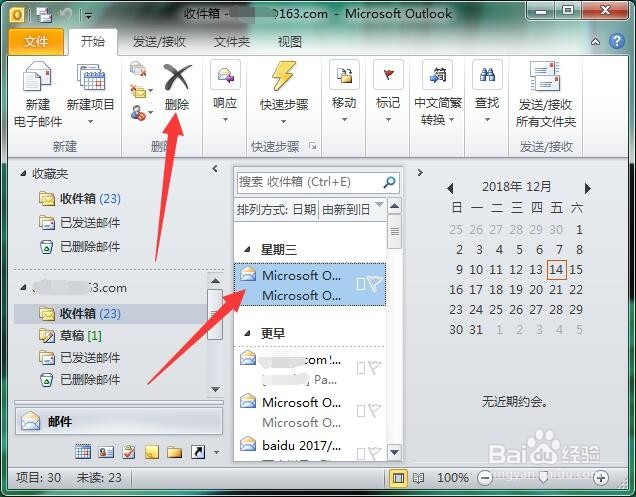Click the Help question mark icon
Screen dimensions: 636x497
pyautogui.click(x=617, y=41)
